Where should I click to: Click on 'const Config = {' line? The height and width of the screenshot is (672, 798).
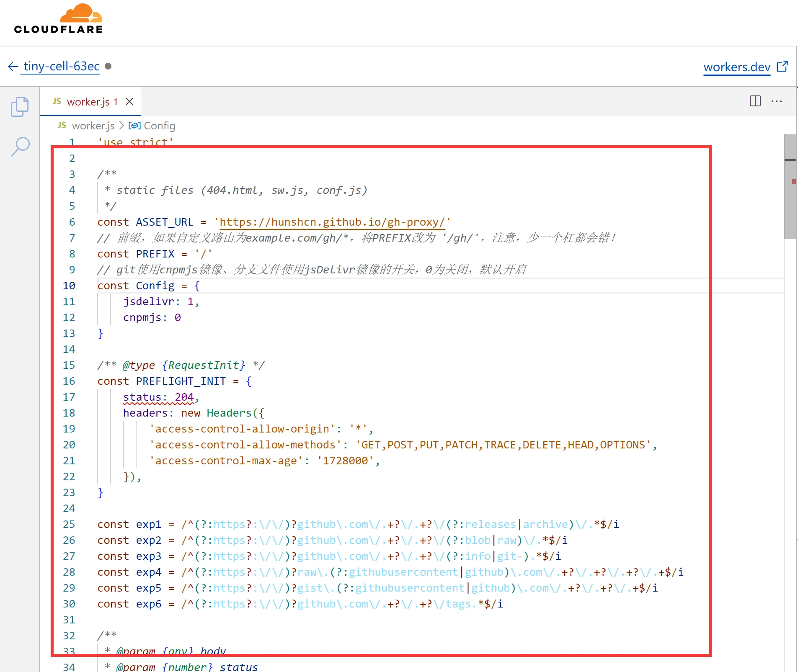pos(149,286)
